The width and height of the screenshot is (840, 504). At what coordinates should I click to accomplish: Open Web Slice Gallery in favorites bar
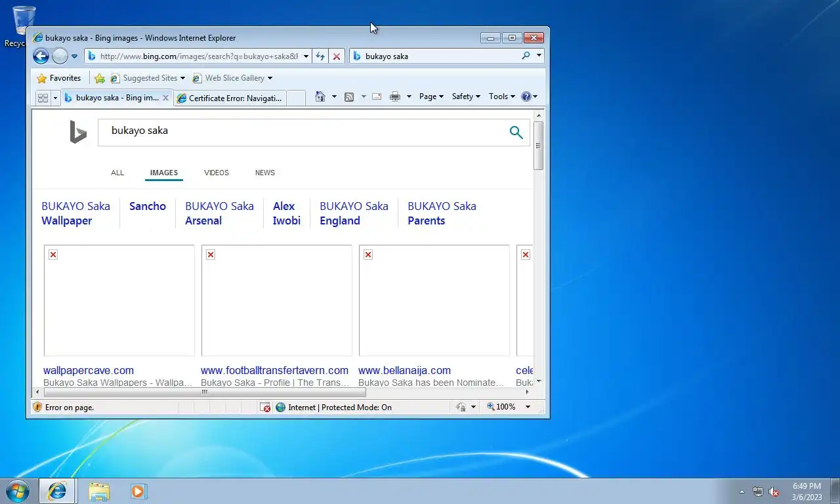[x=232, y=78]
